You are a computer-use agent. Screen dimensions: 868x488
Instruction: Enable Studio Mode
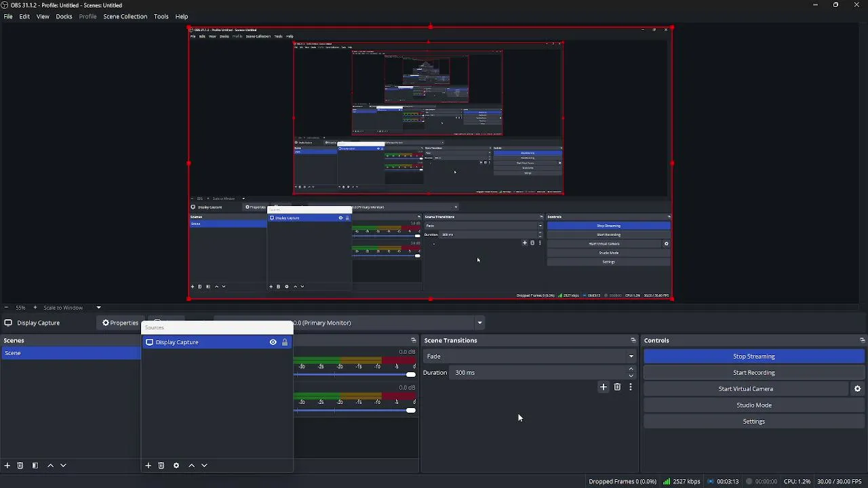click(x=754, y=405)
